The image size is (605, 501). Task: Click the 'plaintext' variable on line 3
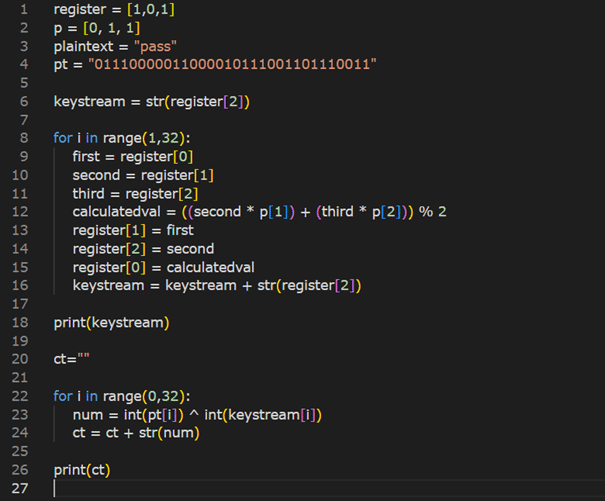(x=83, y=47)
